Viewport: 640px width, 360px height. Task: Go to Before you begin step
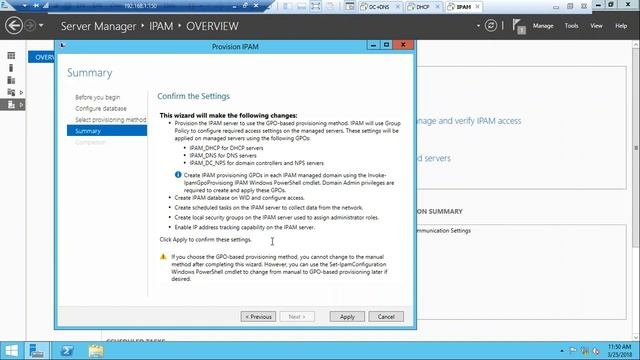click(98, 97)
